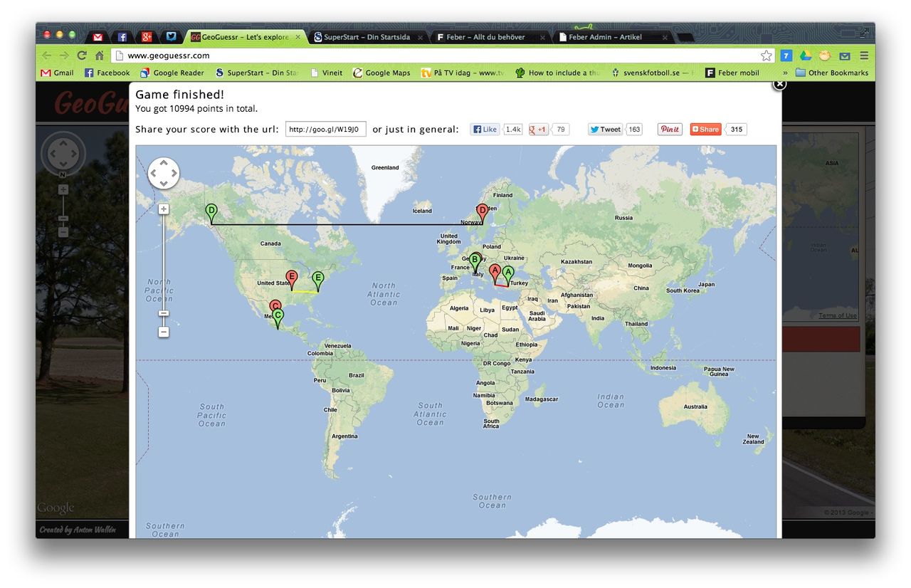Zoom out on the background Street View
The width and height of the screenshot is (911, 588).
[63, 232]
